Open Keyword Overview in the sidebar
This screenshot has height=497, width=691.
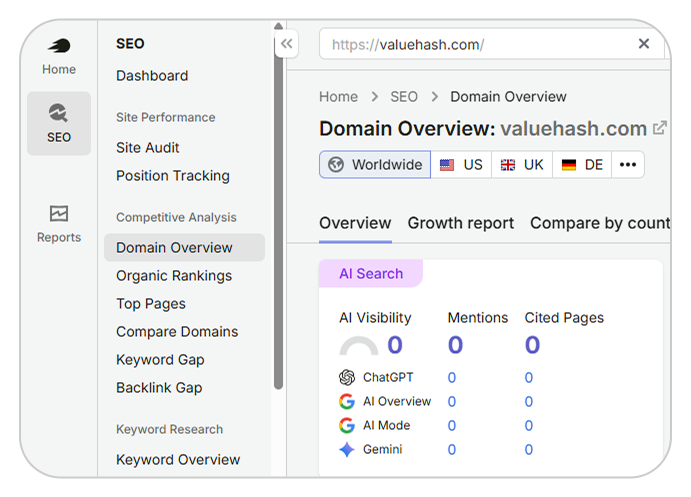(x=178, y=460)
